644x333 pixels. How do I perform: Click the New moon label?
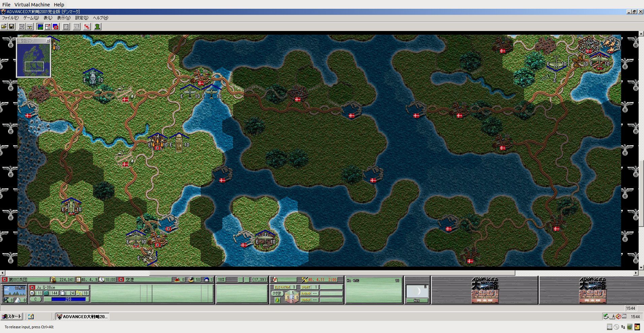[x=417, y=300]
